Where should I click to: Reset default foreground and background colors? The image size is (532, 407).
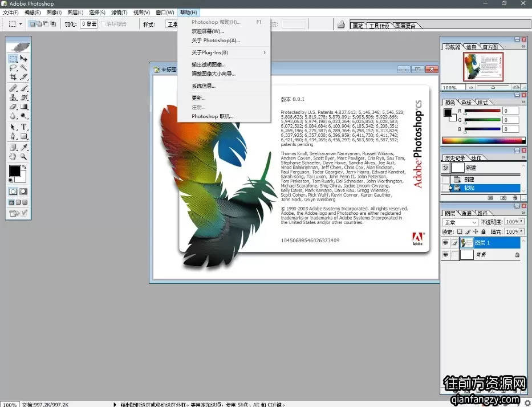tap(10, 181)
